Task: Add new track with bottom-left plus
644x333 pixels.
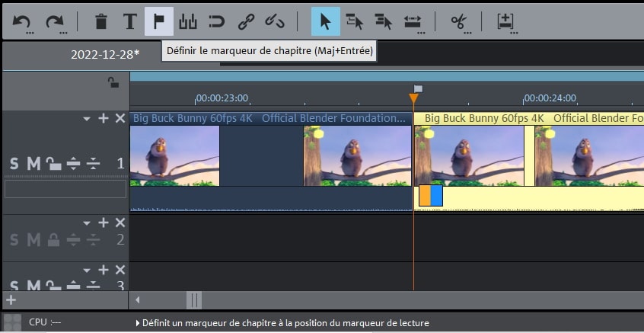Action: (x=11, y=299)
